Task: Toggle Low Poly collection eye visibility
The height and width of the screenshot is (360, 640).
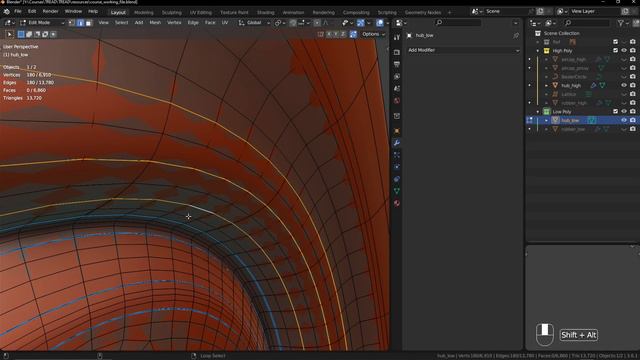Action: 624,111
